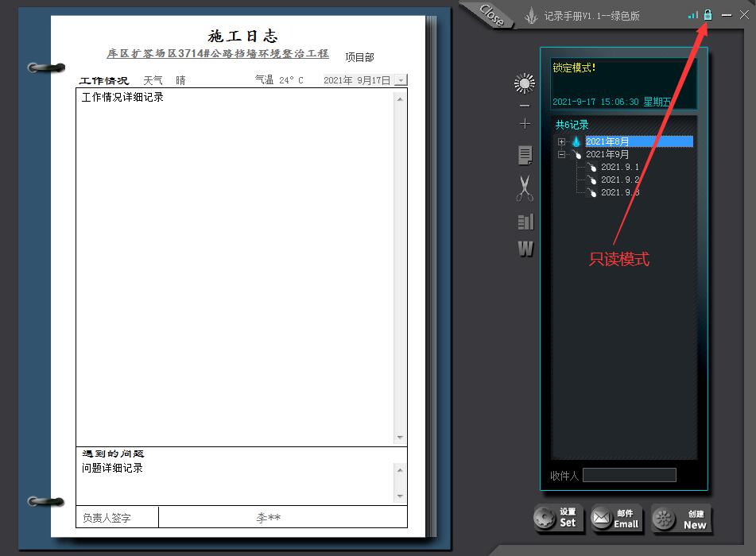Open the 设置 Set button
This screenshot has width=756, height=556.
[558, 519]
